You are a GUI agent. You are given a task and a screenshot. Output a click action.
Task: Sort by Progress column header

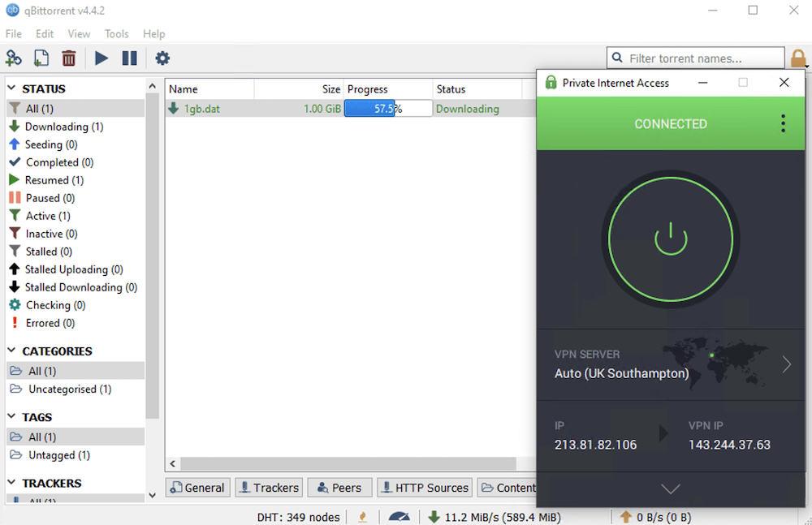388,89
